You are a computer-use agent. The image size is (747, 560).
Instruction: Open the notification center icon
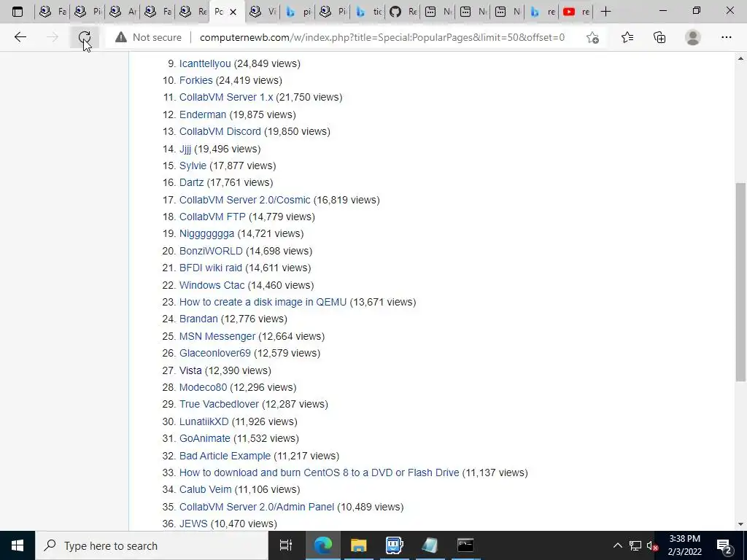click(x=724, y=545)
